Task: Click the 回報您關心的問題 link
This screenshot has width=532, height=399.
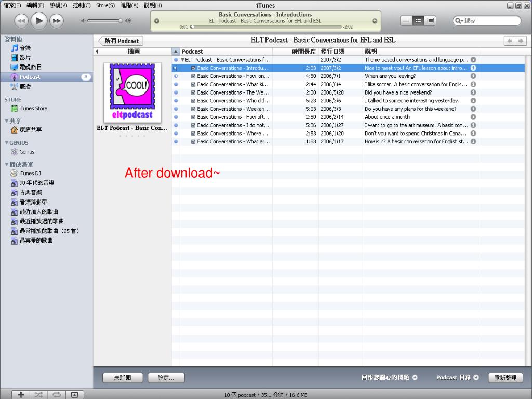Action: click(389, 377)
